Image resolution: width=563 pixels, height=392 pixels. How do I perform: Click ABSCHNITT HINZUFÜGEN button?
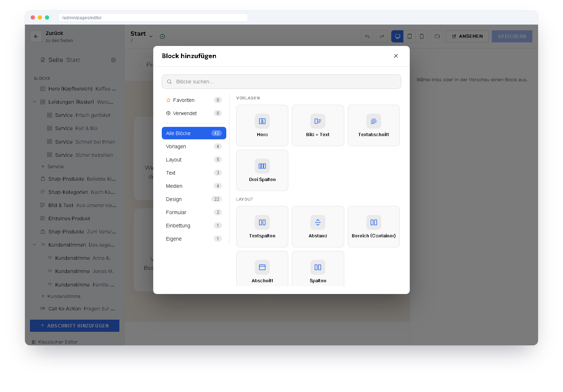[74, 326]
